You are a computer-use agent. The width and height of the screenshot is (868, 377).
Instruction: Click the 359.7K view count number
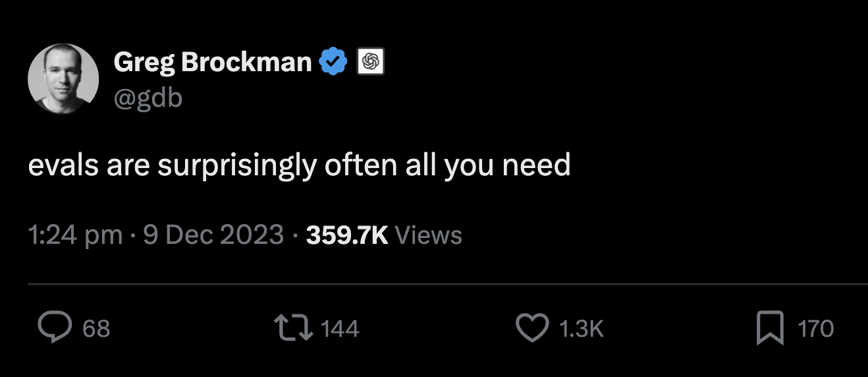[x=347, y=235]
